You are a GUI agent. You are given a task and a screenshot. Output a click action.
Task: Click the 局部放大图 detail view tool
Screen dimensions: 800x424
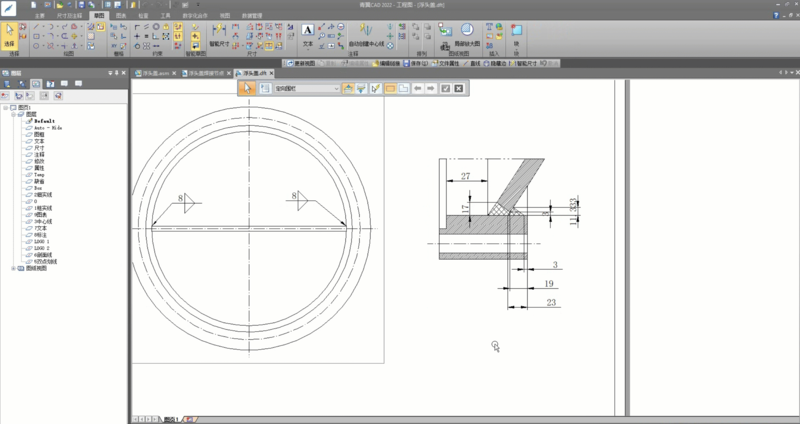point(467,35)
